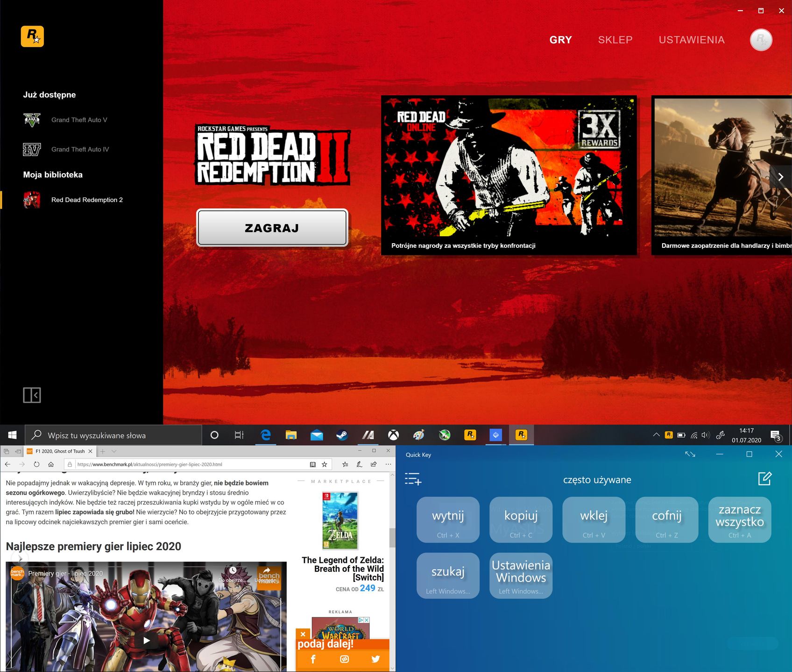The width and height of the screenshot is (792, 672).
Task: Click the taskbar search box
Action: click(x=113, y=435)
